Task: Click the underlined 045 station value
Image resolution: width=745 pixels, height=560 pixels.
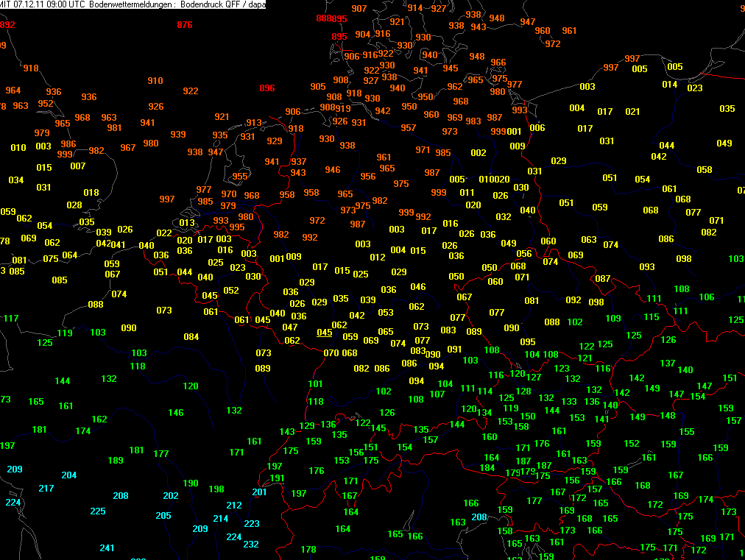Action: pyautogui.click(x=325, y=333)
